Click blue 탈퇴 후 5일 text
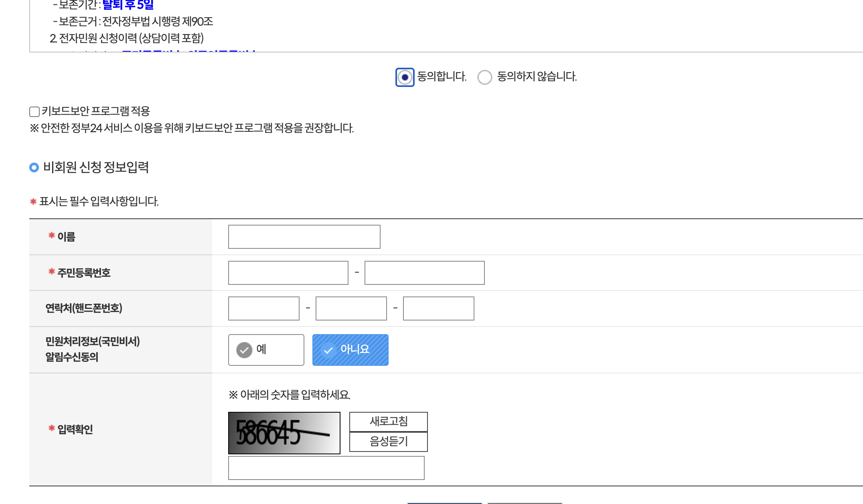The height and width of the screenshot is (504, 863). tap(128, 5)
